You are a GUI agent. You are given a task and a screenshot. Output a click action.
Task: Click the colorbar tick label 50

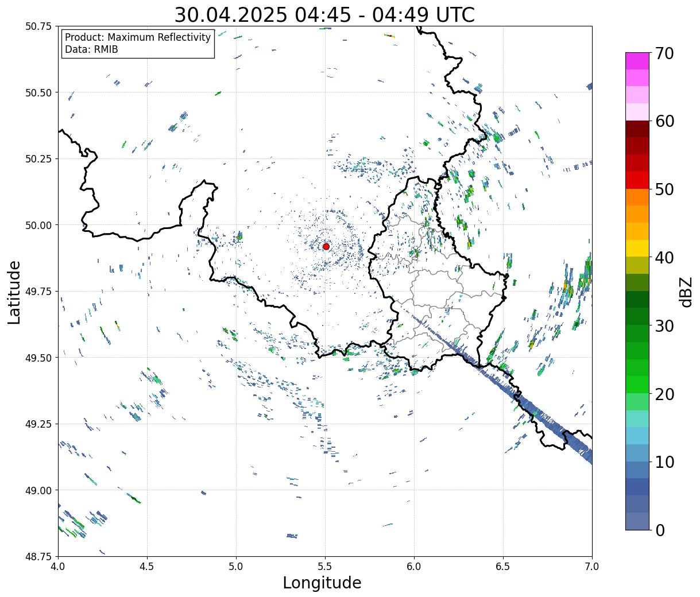664,189
